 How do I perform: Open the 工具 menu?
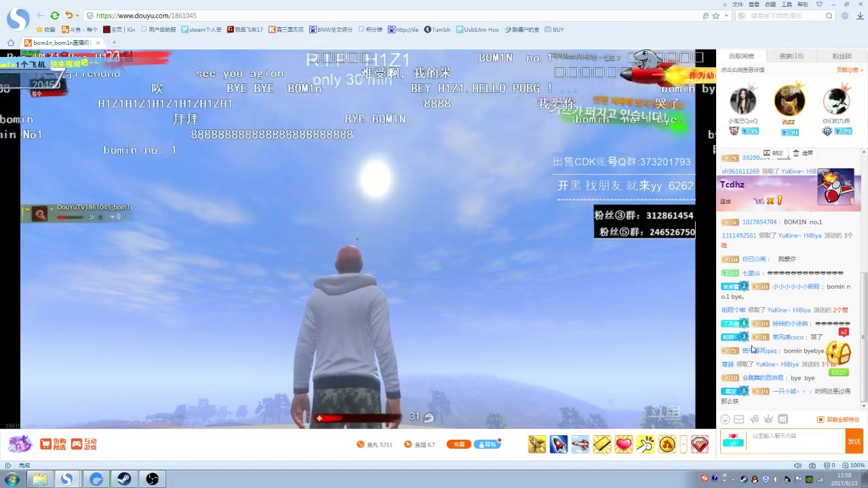pos(787,4)
